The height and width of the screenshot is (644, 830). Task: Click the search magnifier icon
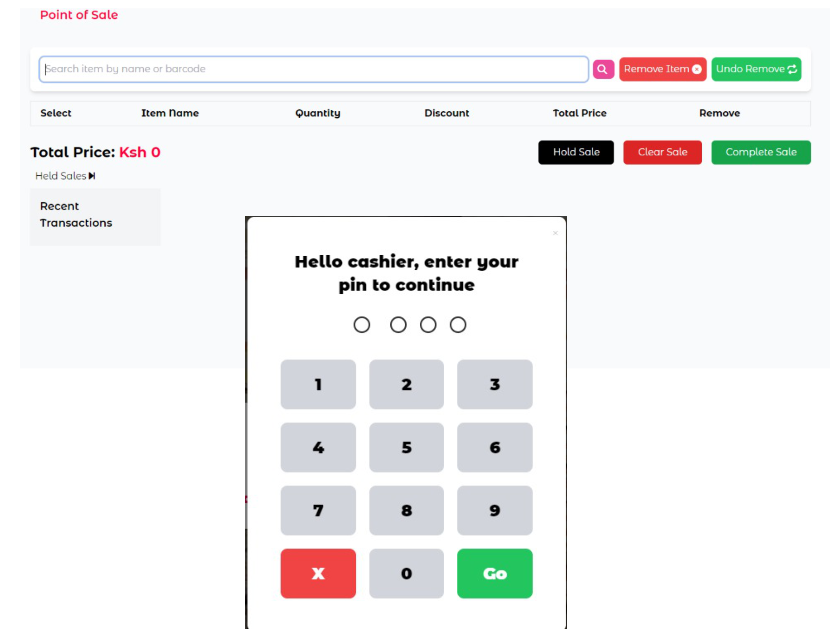pos(603,69)
